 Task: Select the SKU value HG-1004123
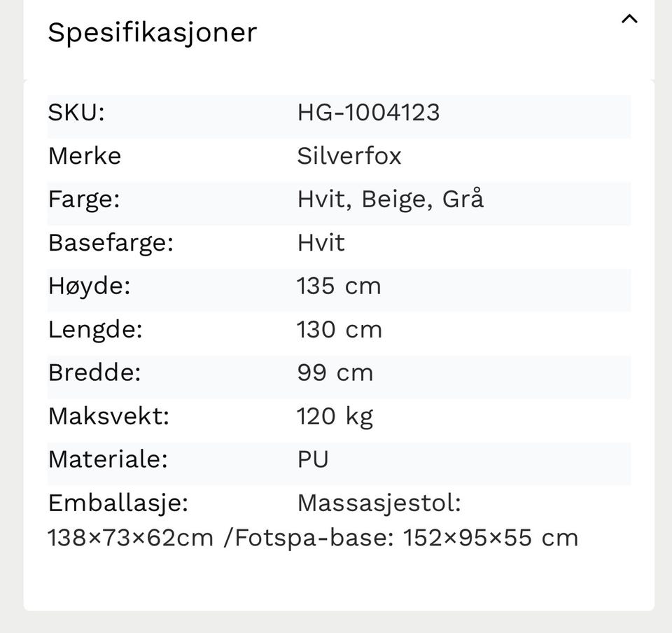point(369,112)
